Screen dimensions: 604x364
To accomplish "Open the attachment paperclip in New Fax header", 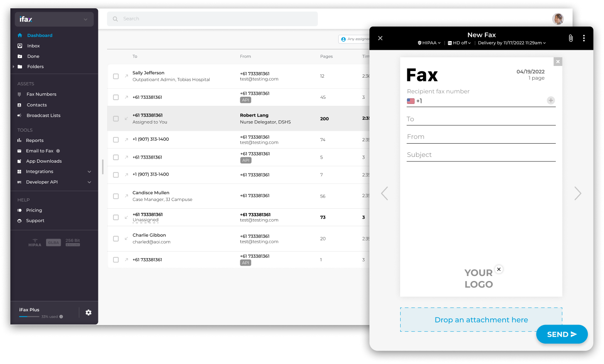I will pos(570,38).
